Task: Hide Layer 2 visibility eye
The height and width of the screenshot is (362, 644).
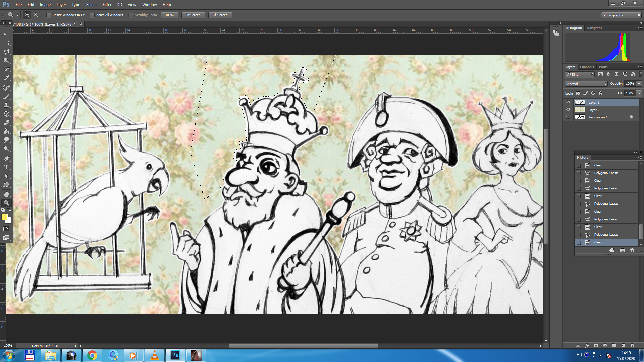Action: tap(568, 110)
